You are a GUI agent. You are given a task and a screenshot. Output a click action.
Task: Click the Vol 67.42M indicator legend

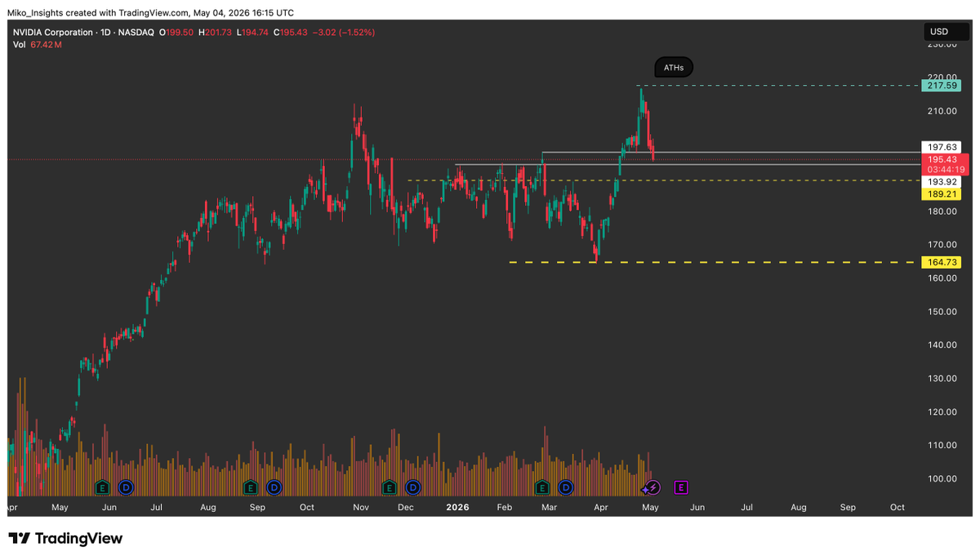37,45
